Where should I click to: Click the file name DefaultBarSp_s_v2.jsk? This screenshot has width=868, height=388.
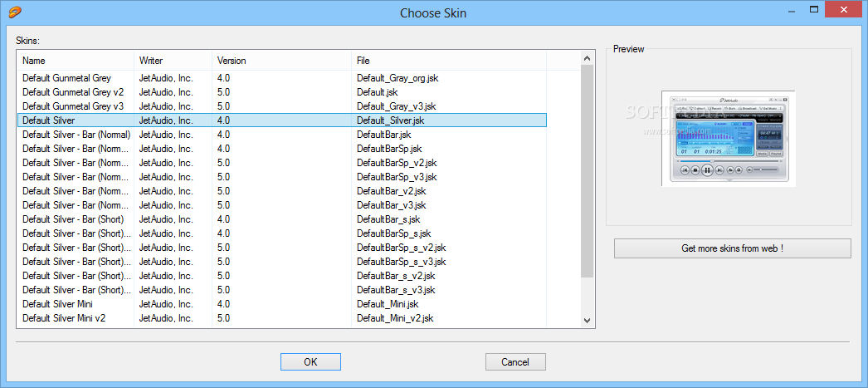coord(402,248)
